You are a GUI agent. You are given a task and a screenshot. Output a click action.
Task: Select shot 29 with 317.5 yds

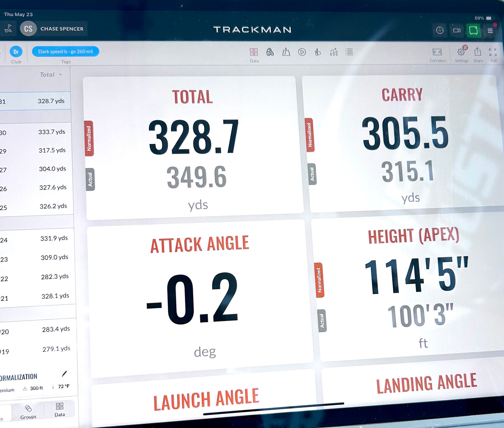pos(36,151)
